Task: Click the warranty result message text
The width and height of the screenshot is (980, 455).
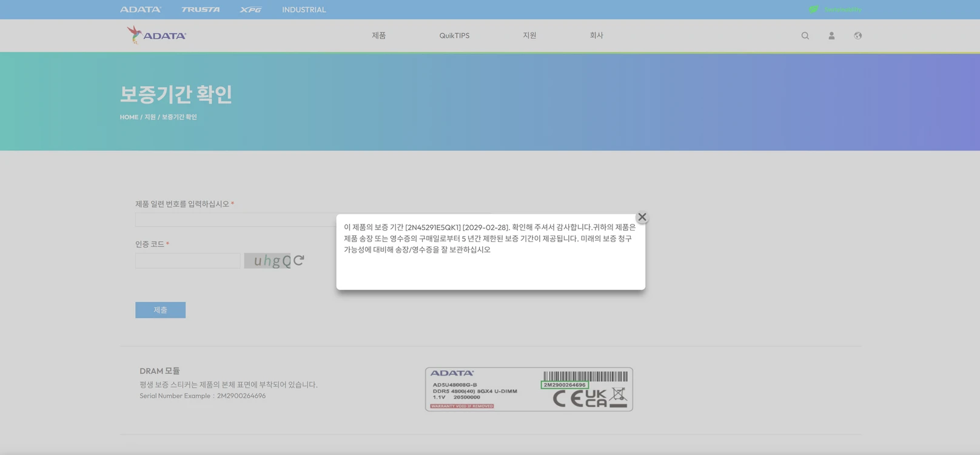Action: pos(489,238)
